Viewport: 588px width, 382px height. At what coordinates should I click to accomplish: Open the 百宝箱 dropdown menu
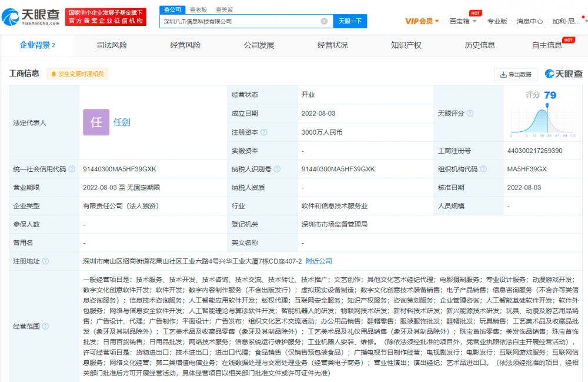tap(463, 21)
